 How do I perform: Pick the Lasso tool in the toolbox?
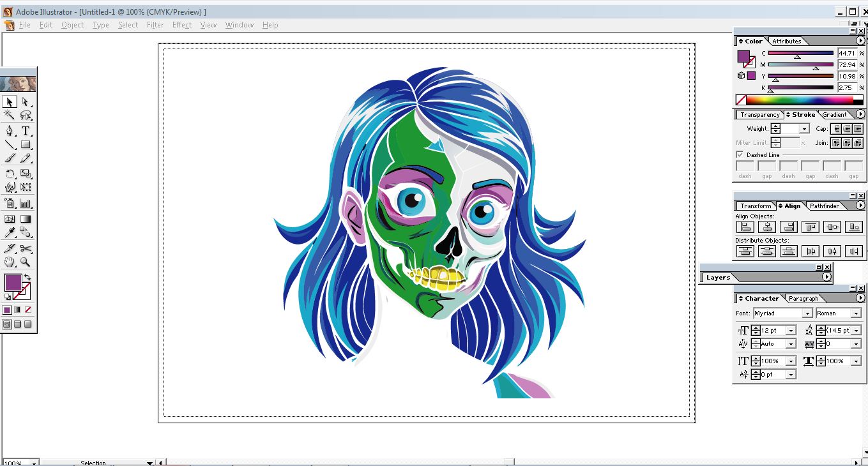(26, 116)
